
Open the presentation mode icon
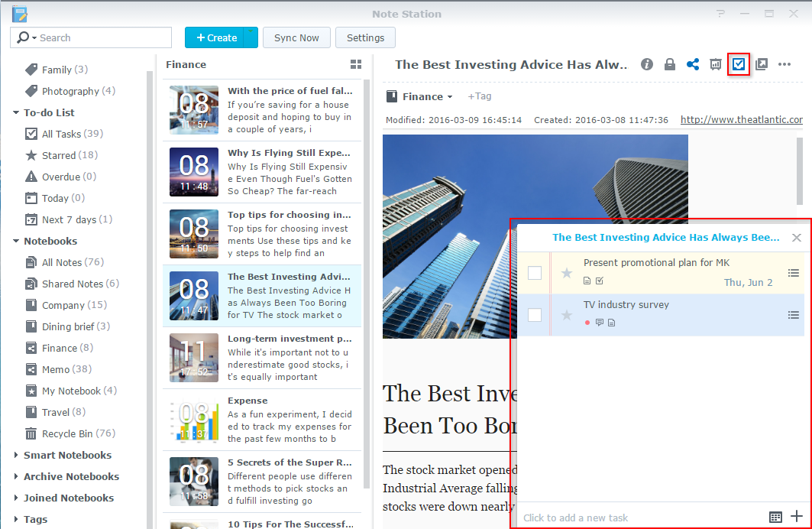point(715,64)
